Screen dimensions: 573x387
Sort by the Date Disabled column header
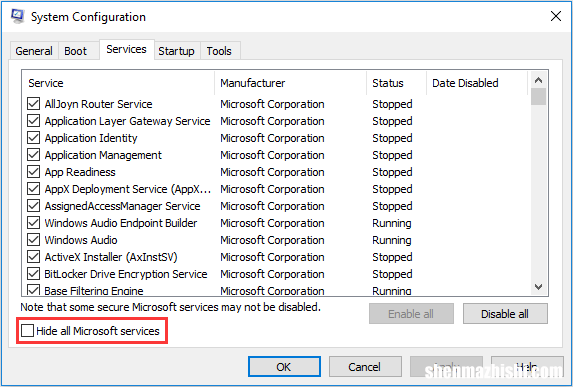[477, 83]
